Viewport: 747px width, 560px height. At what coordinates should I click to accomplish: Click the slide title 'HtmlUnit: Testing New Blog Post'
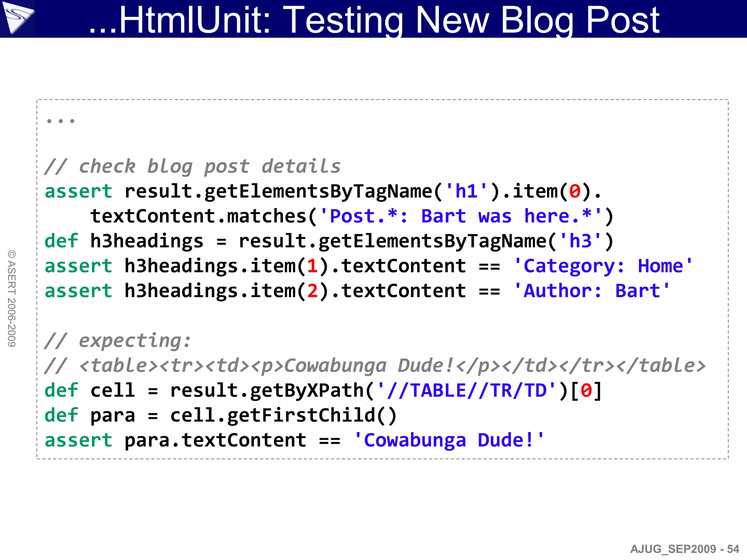374,20
